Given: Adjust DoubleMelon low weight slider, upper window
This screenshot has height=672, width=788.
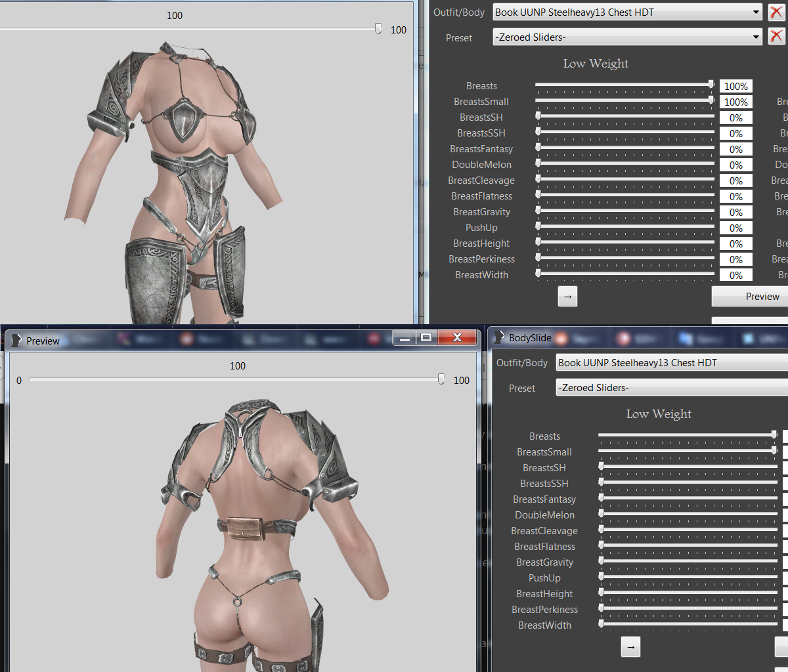Looking at the screenshot, I should coord(624,164).
